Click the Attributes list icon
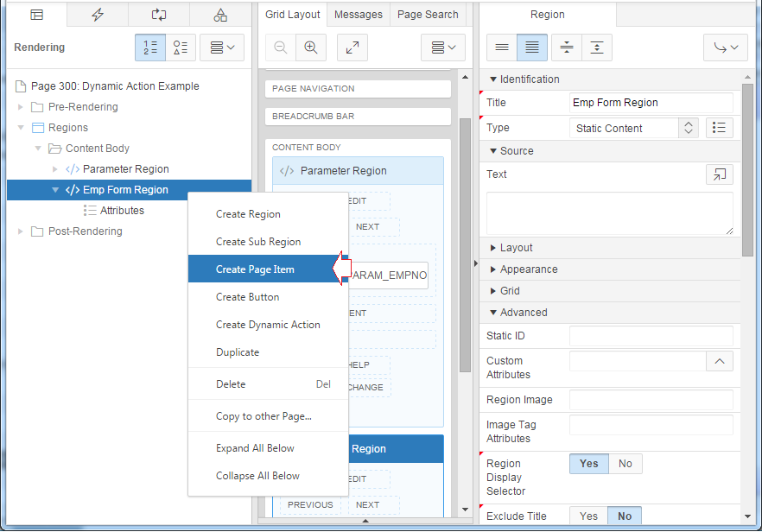The width and height of the screenshot is (762, 532). [90, 211]
